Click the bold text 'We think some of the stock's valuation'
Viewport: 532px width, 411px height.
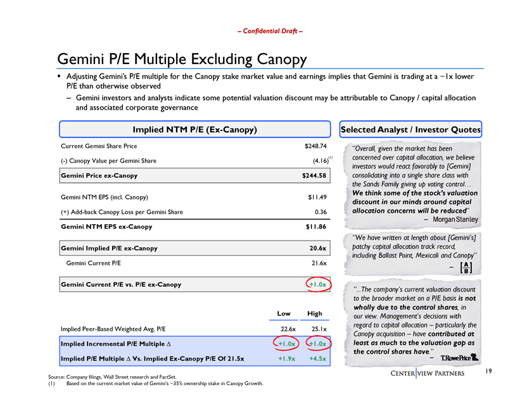pyautogui.click(x=415, y=201)
